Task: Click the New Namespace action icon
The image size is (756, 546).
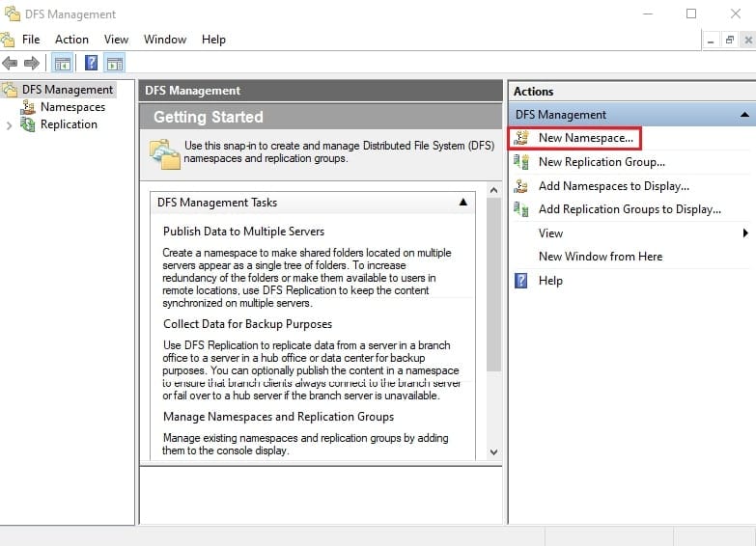Action: tap(521, 138)
